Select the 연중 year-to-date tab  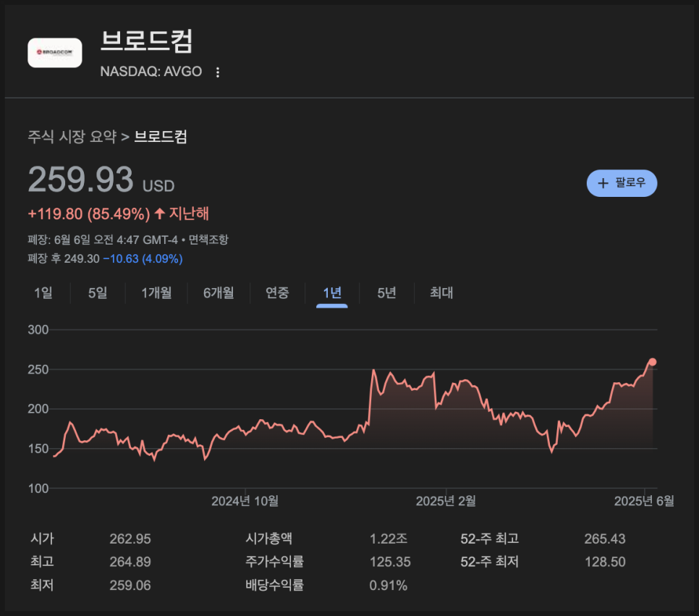click(x=277, y=293)
